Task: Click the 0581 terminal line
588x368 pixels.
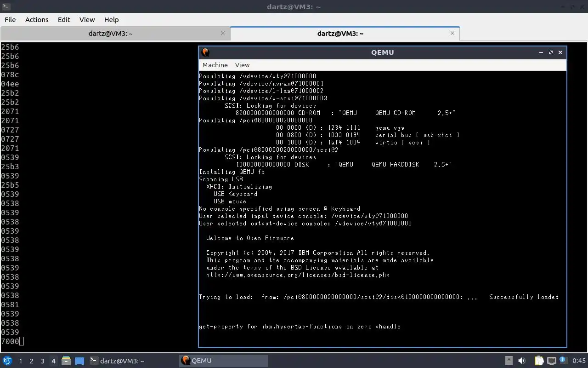Action: 10,305
